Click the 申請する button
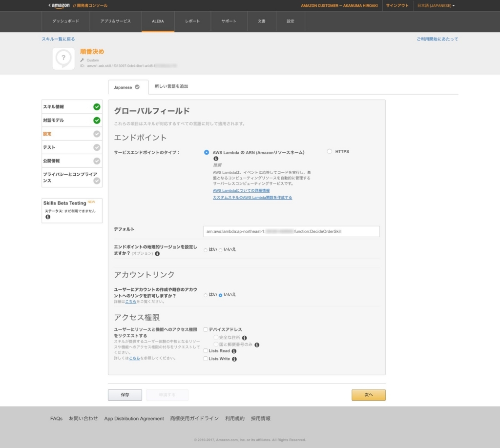Image resolution: width=500 pixels, height=448 pixels. [x=167, y=395]
